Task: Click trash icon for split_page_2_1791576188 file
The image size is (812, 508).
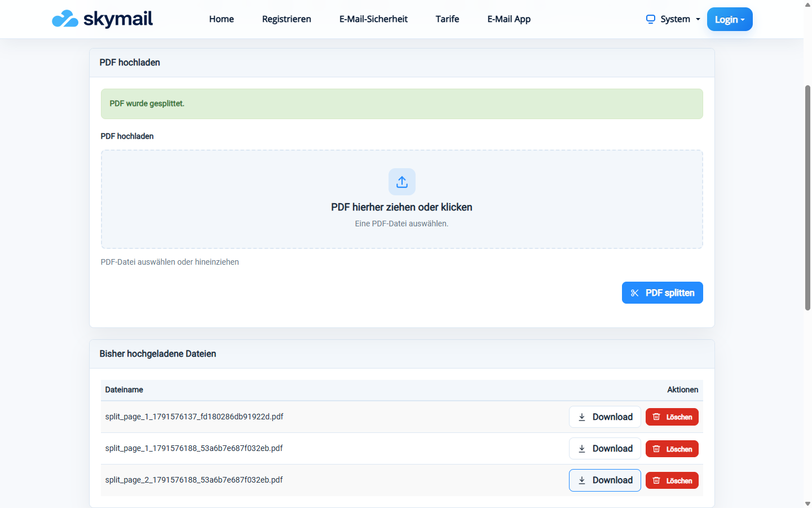Action: (656, 480)
